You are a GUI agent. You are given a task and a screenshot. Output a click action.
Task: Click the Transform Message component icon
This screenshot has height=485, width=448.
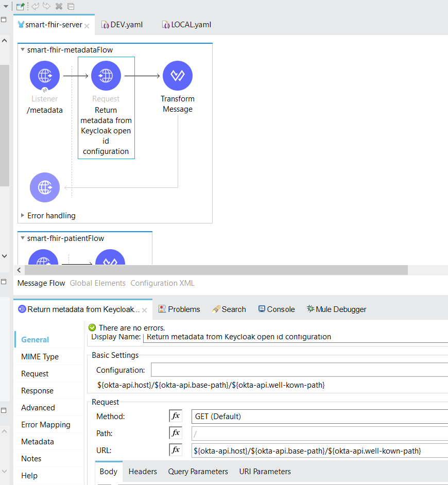[178, 76]
